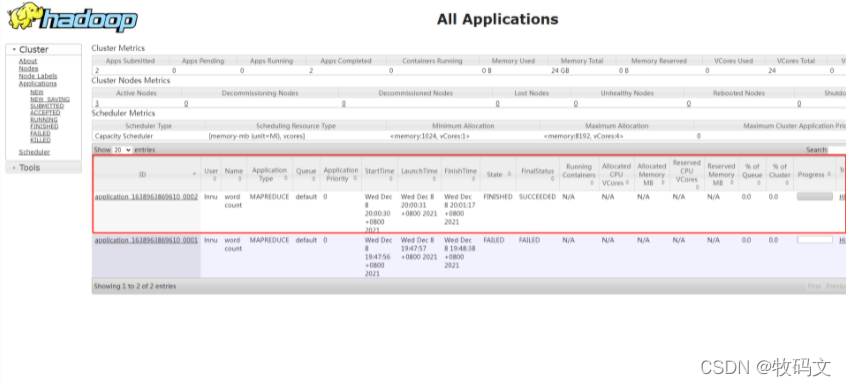Sort table by Reserved Memory MB column
The image size is (846, 386).
[x=721, y=174]
